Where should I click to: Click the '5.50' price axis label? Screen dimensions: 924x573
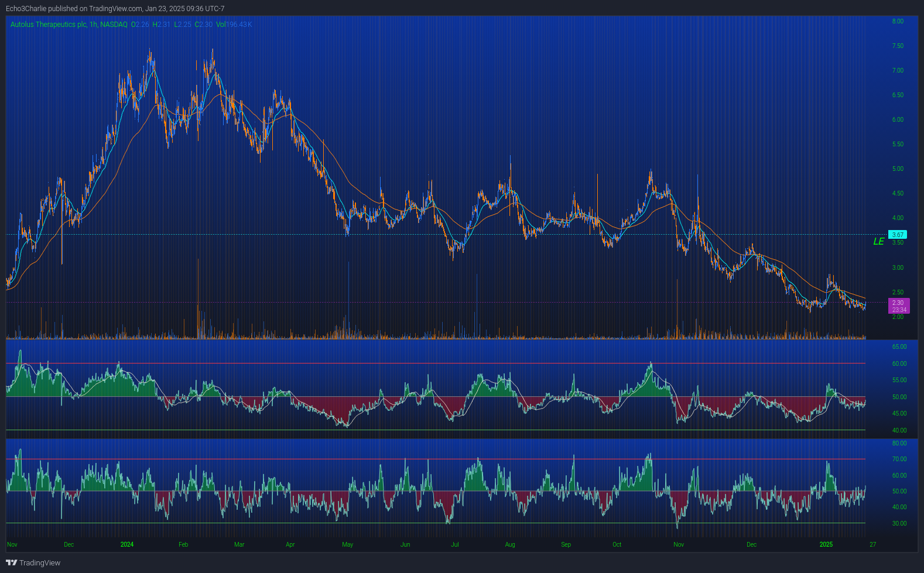898,144
